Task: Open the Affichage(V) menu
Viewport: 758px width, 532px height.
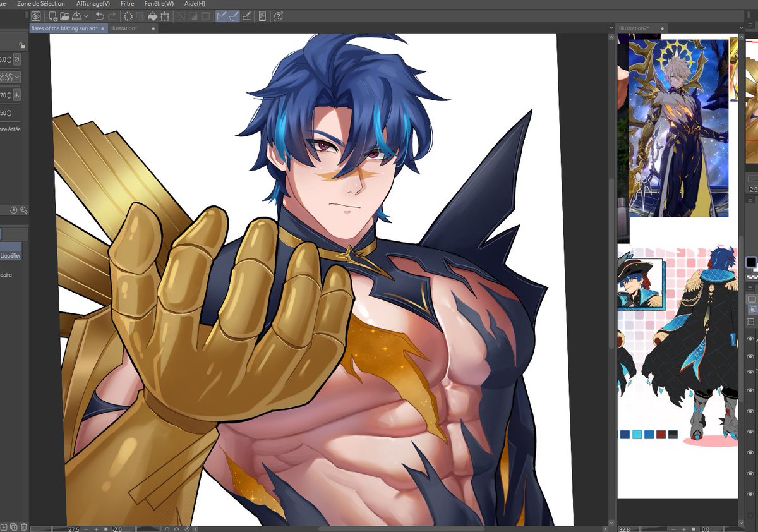Action: click(93, 4)
